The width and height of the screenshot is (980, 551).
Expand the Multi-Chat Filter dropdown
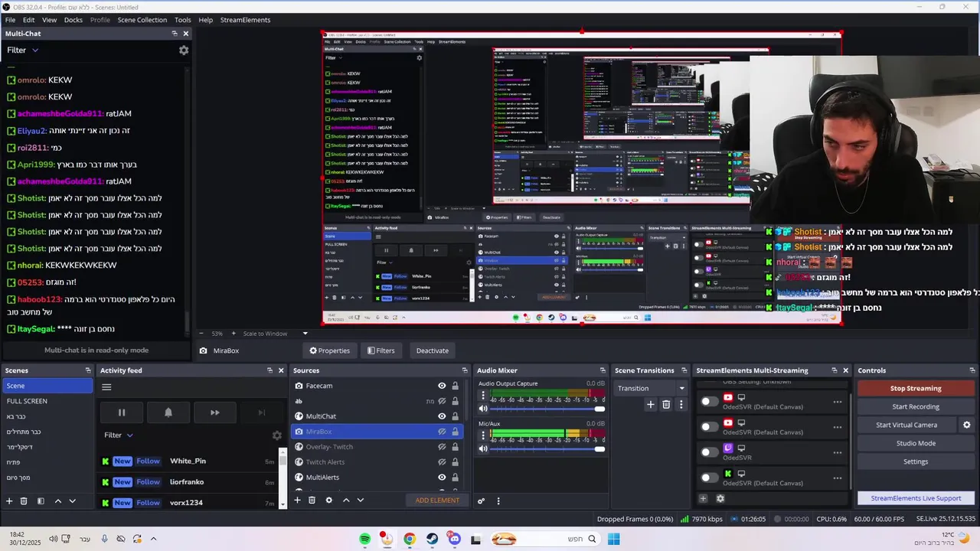pos(22,50)
